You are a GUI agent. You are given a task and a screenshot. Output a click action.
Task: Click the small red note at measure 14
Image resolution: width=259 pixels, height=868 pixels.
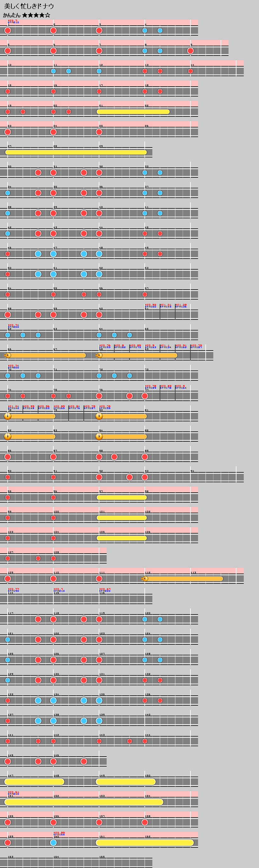click(x=190, y=71)
